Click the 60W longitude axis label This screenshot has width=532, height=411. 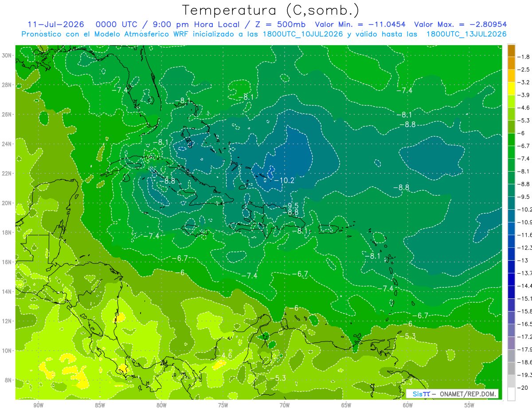click(x=408, y=405)
